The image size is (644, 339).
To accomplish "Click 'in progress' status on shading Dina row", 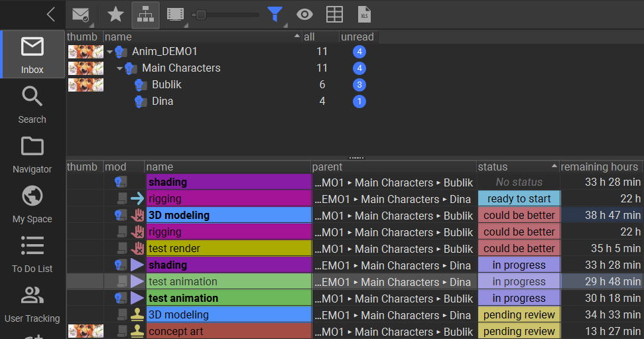I will point(519,265).
